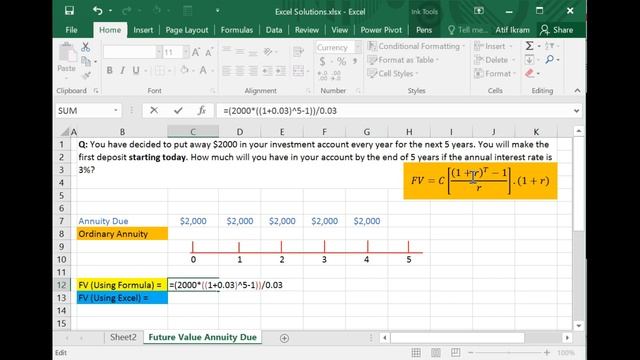Switch to the Power Pivot tab

[381, 30]
